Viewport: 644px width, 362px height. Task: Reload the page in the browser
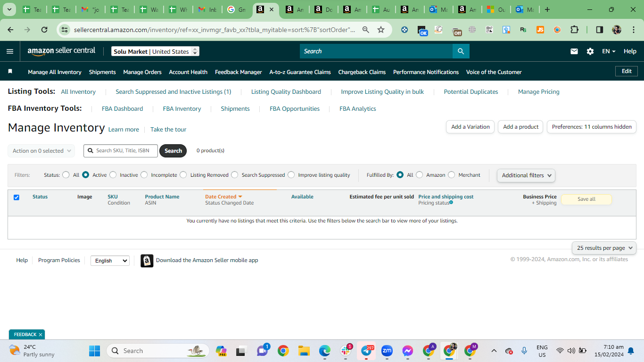coord(44,30)
